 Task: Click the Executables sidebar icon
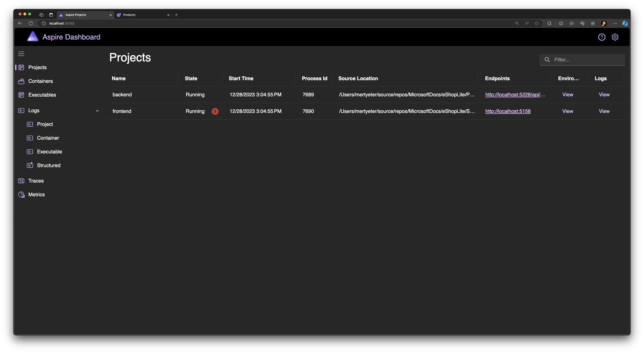(x=21, y=95)
